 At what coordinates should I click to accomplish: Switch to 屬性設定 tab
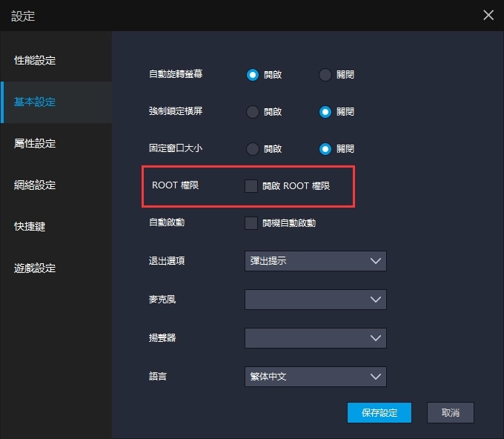(35, 143)
